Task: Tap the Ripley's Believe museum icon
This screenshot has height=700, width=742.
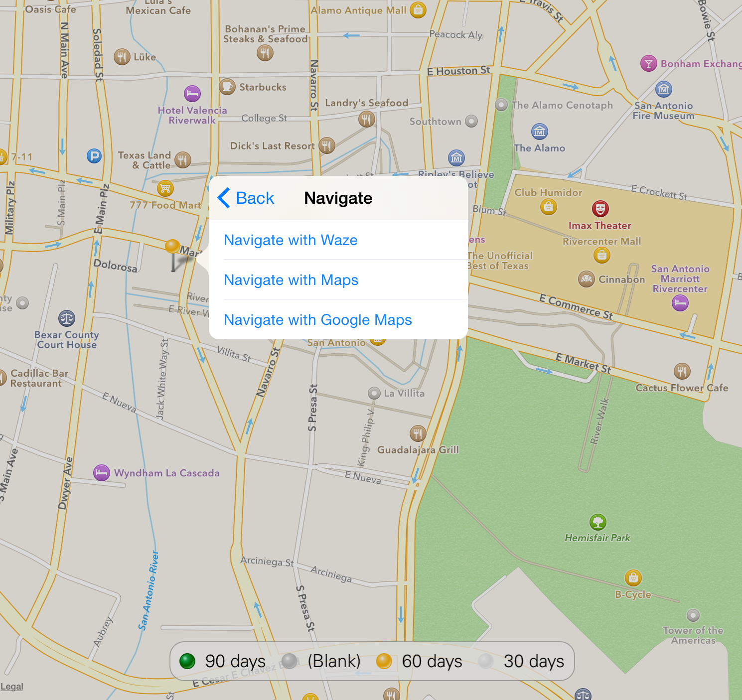Action: coord(456,158)
